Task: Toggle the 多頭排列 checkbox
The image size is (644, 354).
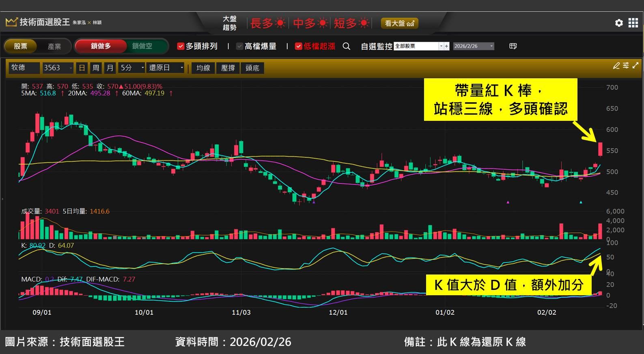Action: (x=181, y=46)
